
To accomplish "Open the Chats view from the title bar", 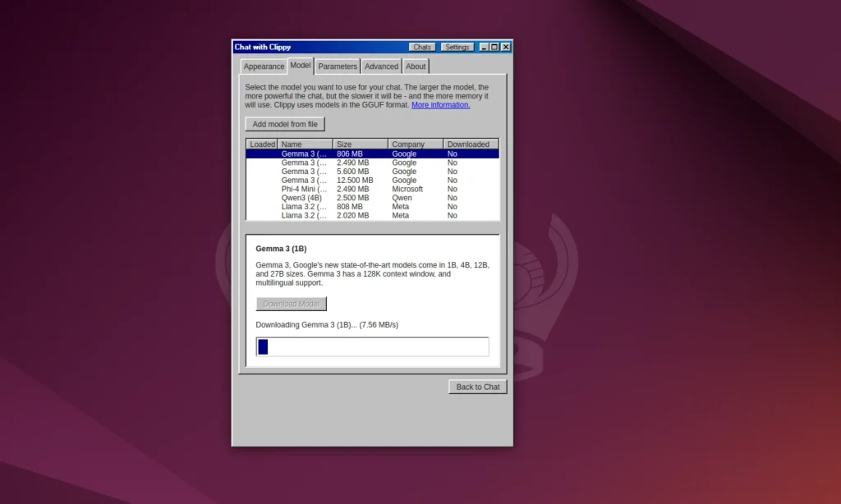I will tap(422, 47).
